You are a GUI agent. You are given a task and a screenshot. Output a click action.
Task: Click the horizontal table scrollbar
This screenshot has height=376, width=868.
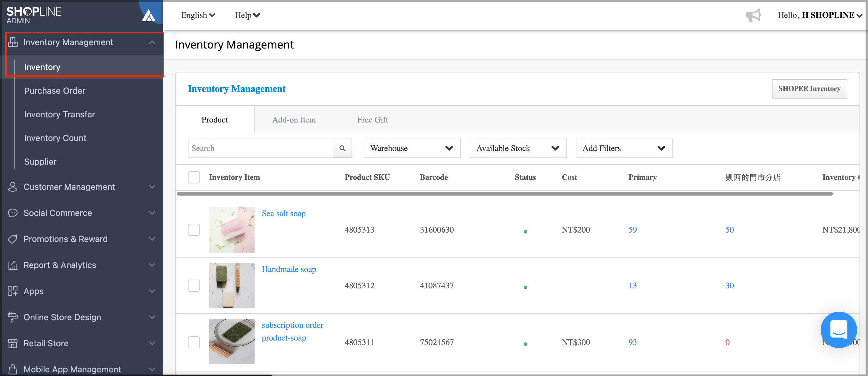(x=504, y=193)
